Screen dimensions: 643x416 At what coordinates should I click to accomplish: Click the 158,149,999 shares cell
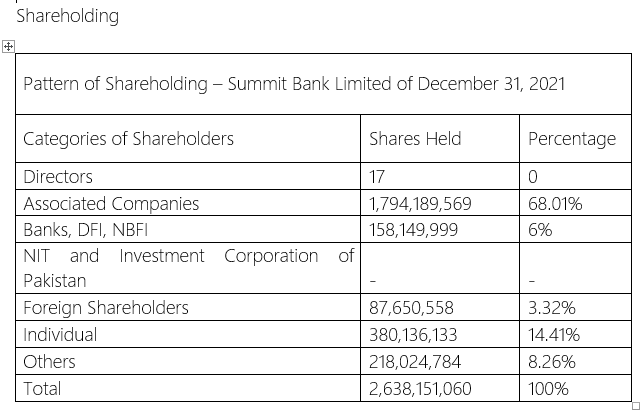click(x=440, y=229)
